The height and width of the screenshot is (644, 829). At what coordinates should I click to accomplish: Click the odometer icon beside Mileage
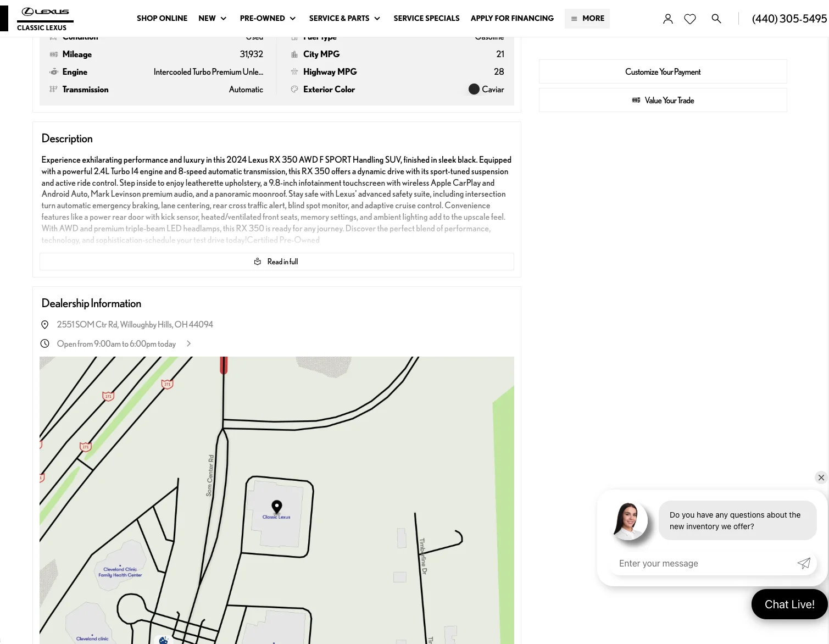[54, 54]
